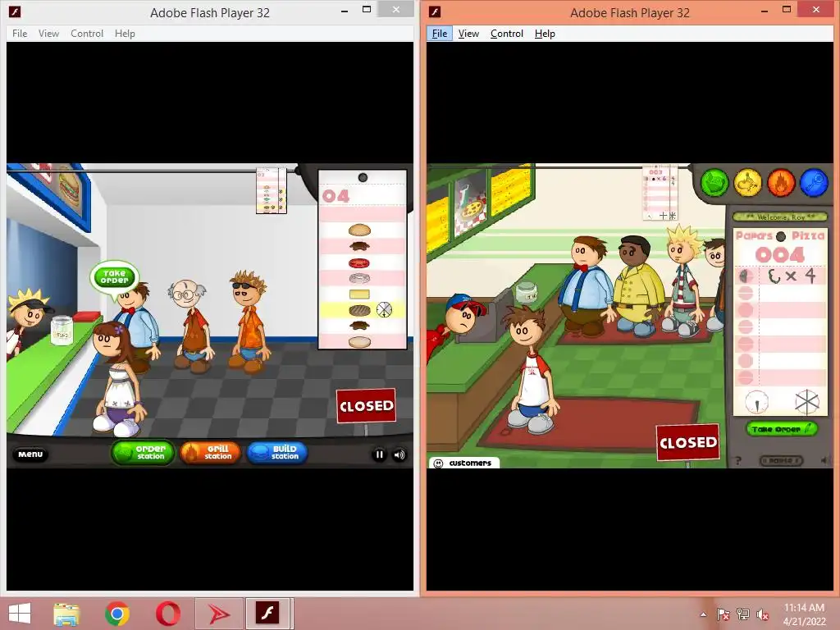
Task: Click the pizza Take Order button
Action: tap(782, 429)
